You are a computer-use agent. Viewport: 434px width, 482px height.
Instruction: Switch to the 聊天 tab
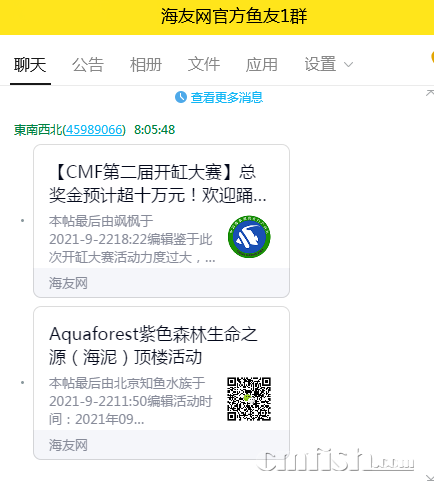(30, 65)
